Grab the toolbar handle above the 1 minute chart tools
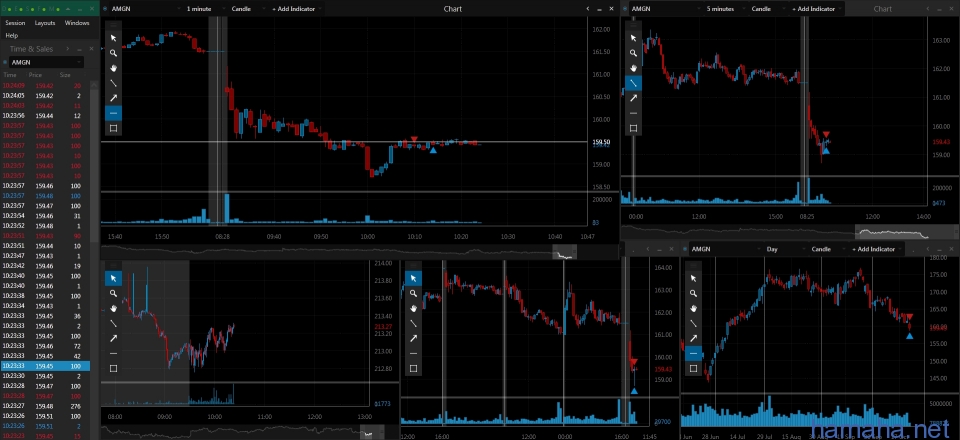This screenshot has width=960, height=440. [x=113, y=26]
